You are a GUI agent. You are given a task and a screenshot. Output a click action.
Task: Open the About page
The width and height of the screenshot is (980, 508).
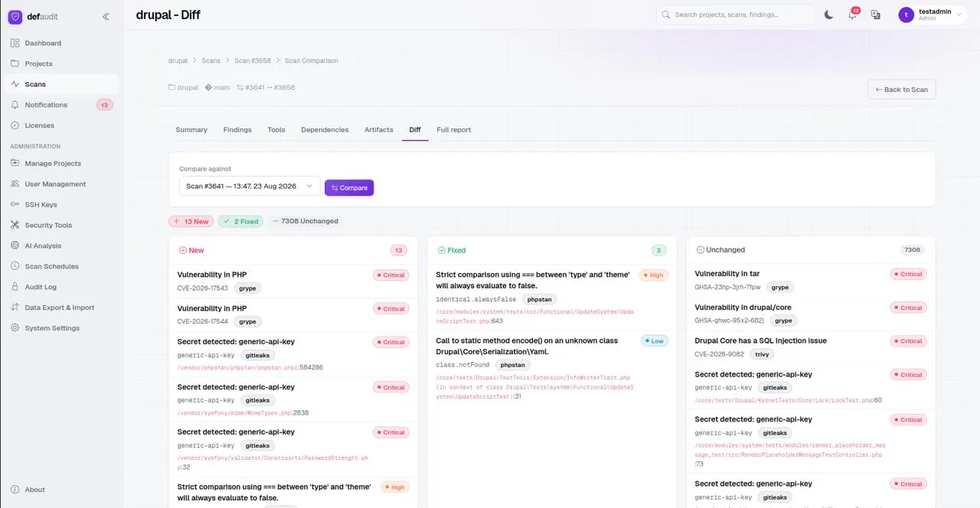click(x=61, y=490)
